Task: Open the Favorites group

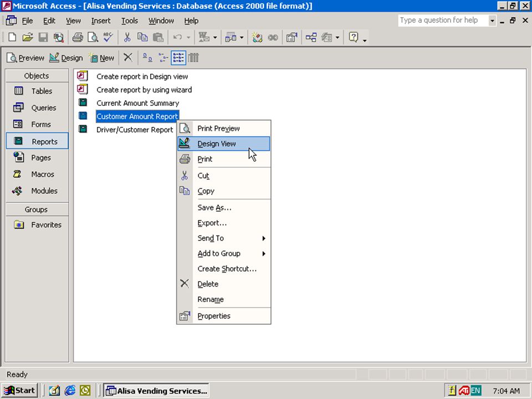Action: tap(37, 224)
